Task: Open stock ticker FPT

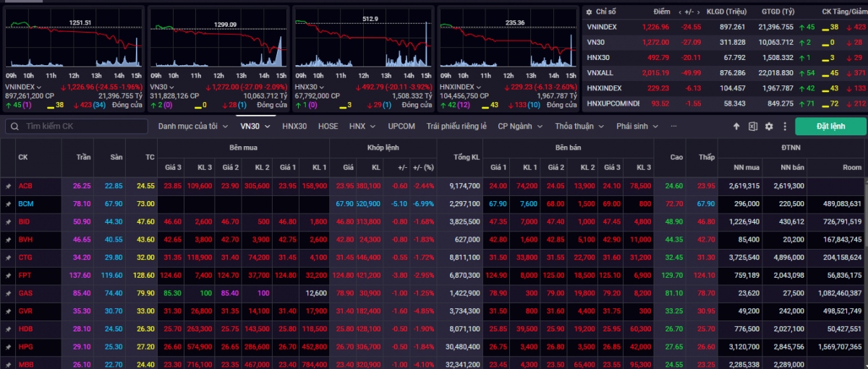Action: (25, 275)
